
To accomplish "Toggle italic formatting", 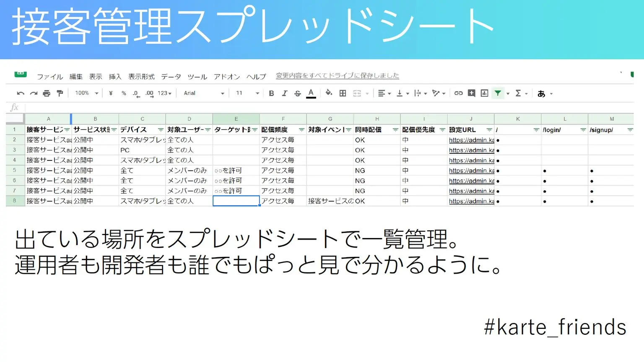I will coord(284,93).
